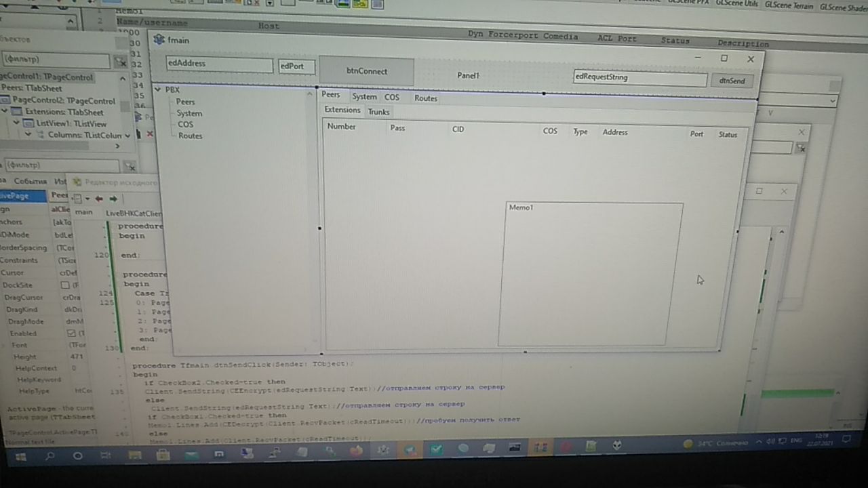Viewport: 868px width, 488px height.
Task: Select PageControl2: TPageControl in component tree
Action: 62,100
